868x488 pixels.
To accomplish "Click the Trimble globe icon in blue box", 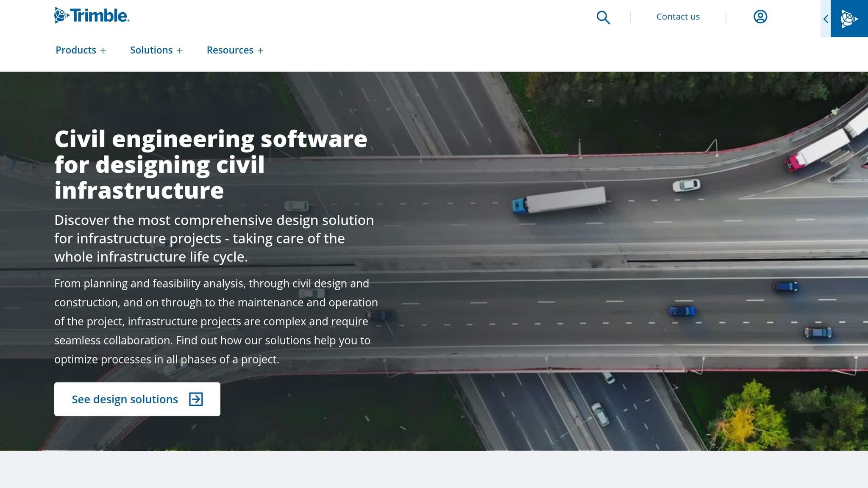I will [849, 19].
